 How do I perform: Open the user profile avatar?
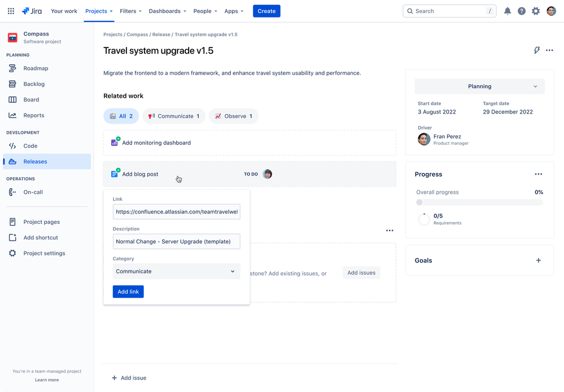(x=551, y=11)
